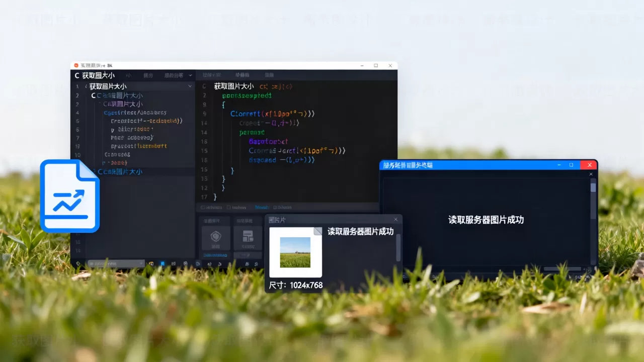Open the blue link under the shield button
This screenshot has height=362, width=644.
(216, 255)
